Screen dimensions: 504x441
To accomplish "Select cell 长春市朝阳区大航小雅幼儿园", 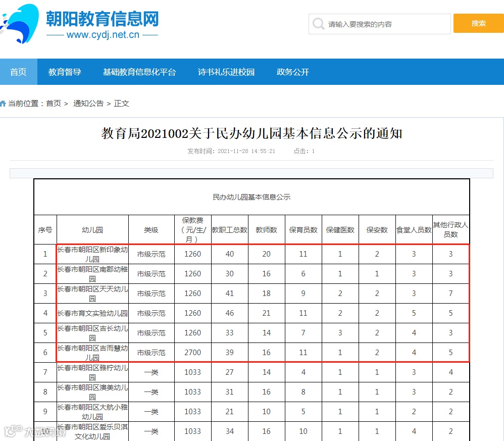I will click(92, 412).
